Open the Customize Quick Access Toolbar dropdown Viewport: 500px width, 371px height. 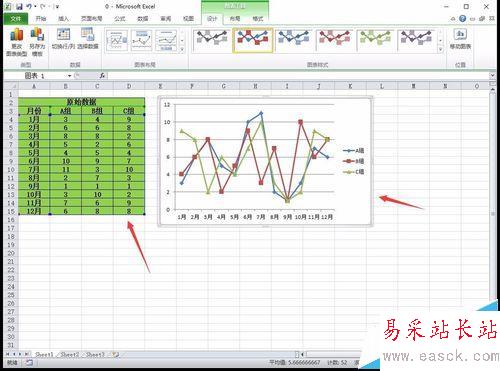[x=57, y=7]
